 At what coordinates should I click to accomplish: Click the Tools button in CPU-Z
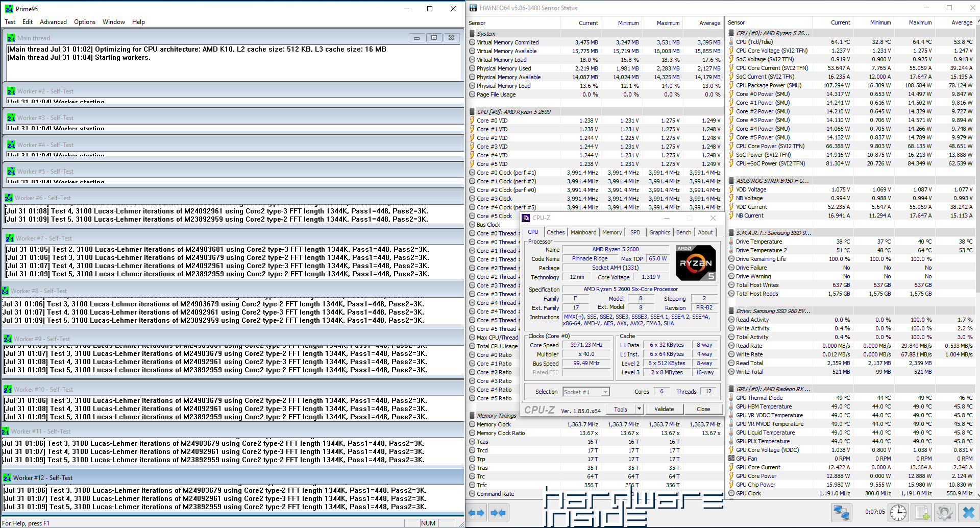pyautogui.click(x=621, y=409)
